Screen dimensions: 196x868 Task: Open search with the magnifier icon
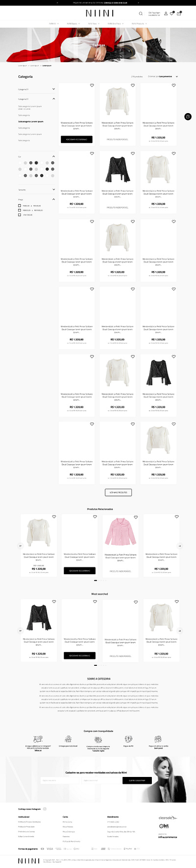[141, 13]
